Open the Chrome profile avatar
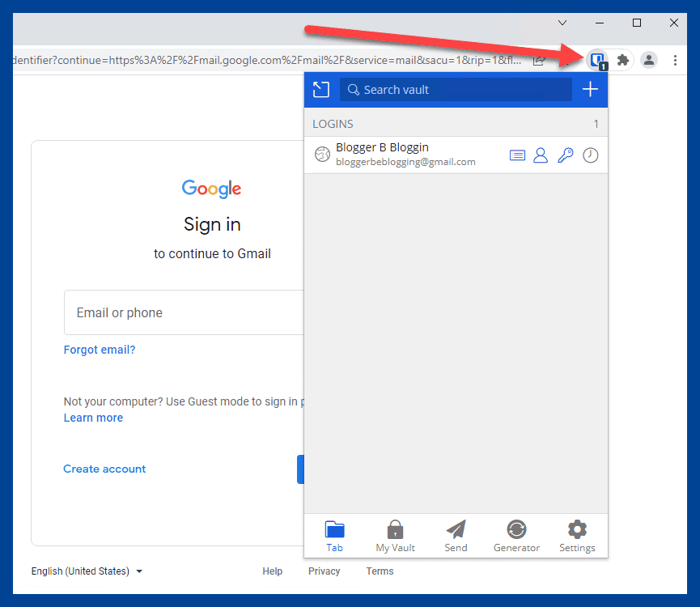The width and height of the screenshot is (700, 607). tap(649, 60)
